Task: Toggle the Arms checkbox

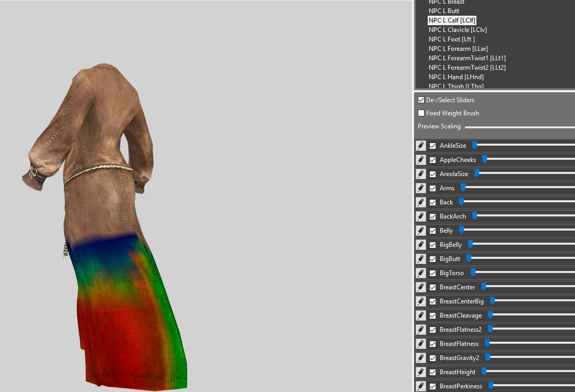Action: (433, 188)
